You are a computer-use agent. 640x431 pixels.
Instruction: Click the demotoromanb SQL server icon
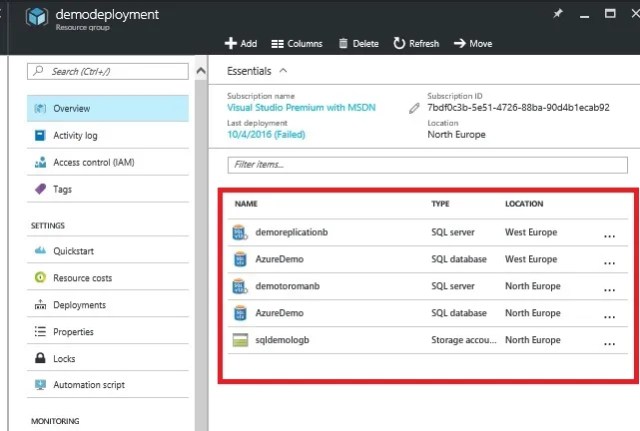pos(240,286)
